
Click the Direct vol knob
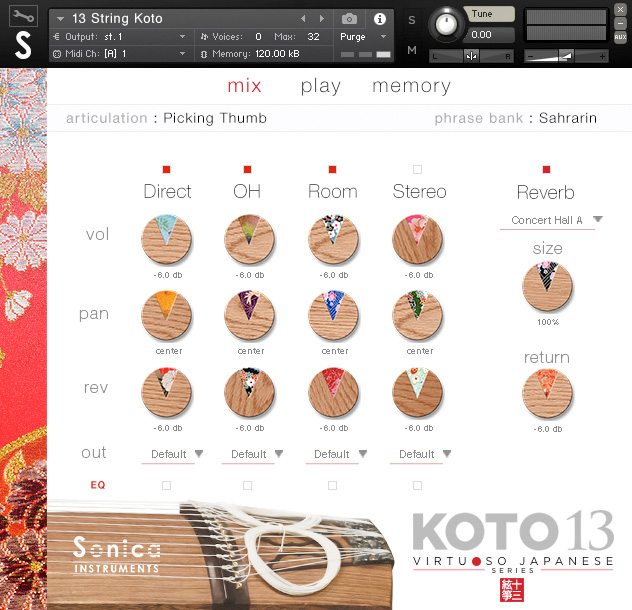click(166, 239)
